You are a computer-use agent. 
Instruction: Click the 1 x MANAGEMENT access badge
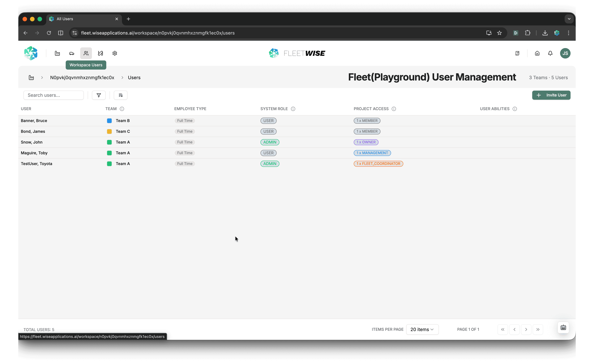pos(372,153)
